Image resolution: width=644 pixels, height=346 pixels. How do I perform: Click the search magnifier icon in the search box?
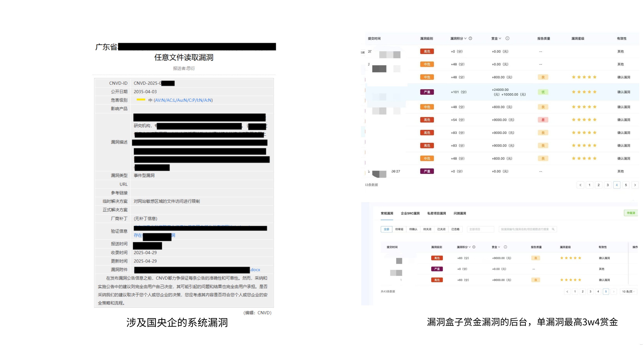click(553, 229)
